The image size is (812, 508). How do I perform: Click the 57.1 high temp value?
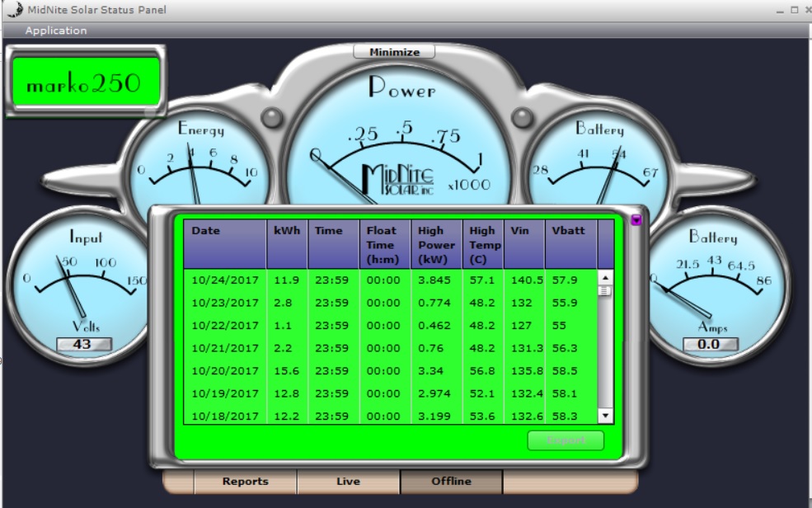[481, 280]
